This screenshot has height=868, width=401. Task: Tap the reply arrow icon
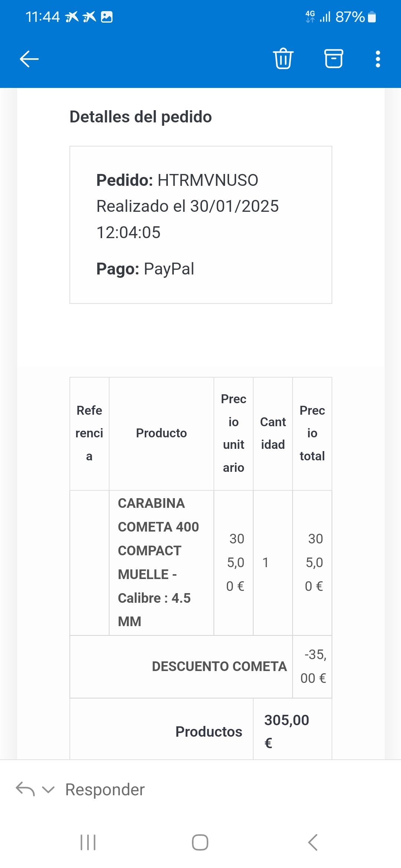click(x=25, y=789)
